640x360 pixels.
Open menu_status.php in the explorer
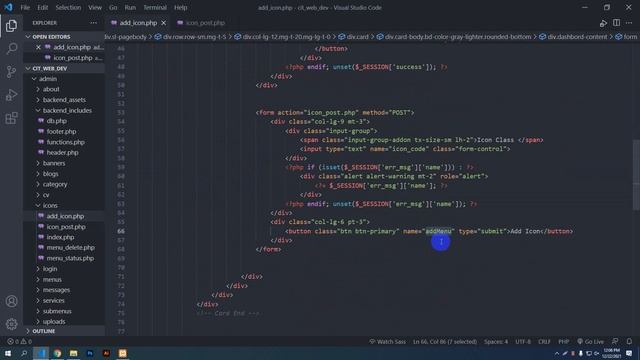70,258
